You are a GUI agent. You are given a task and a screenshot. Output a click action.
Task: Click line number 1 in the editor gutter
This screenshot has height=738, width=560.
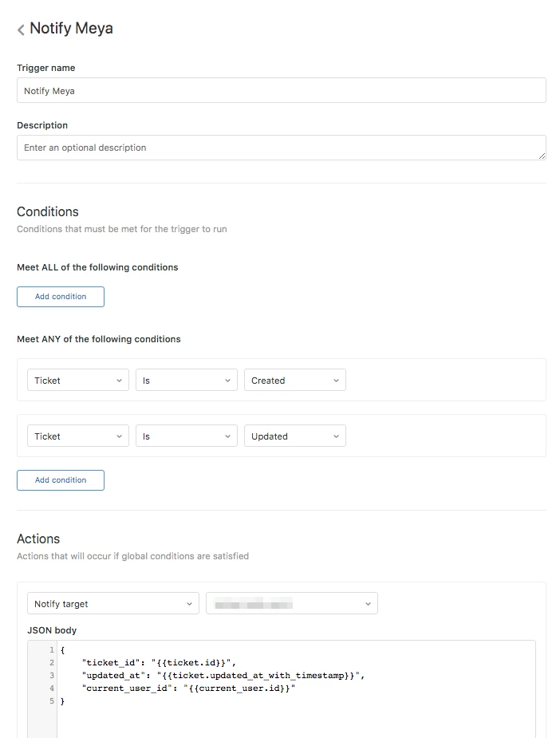click(52, 650)
